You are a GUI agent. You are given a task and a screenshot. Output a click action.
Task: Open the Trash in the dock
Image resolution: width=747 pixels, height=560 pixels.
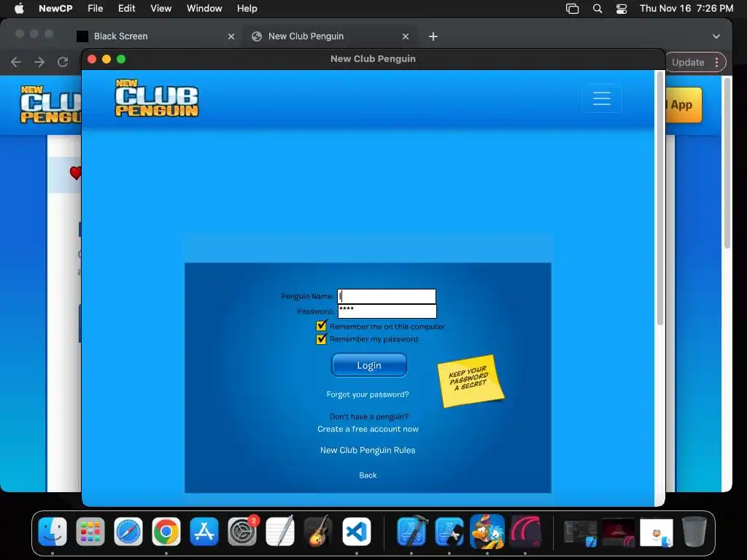coord(694,532)
